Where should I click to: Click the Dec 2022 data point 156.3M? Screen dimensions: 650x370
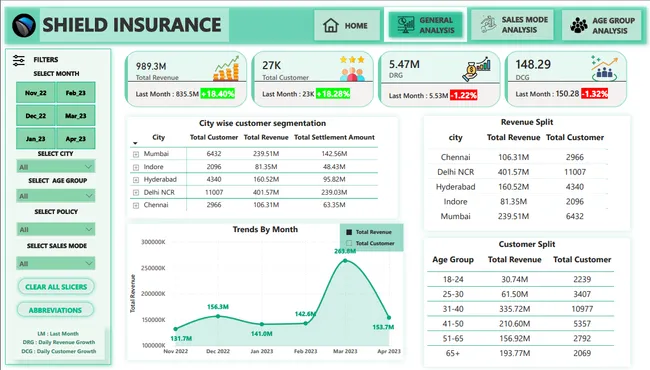click(x=218, y=316)
